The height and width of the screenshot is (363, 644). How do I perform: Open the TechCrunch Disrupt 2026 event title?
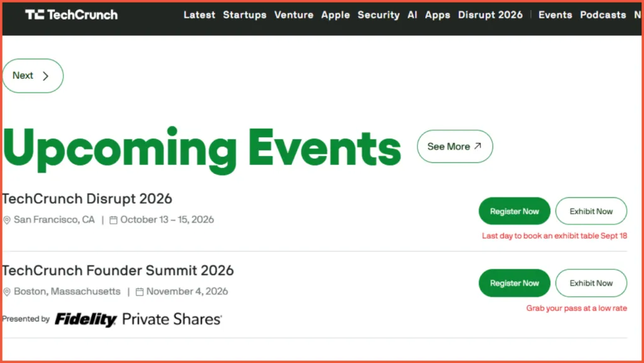(x=87, y=199)
